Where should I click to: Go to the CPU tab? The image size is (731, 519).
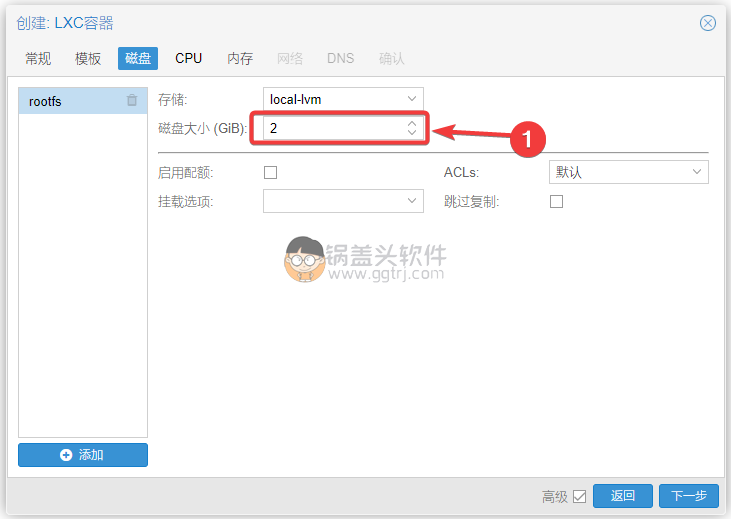click(188, 59)
